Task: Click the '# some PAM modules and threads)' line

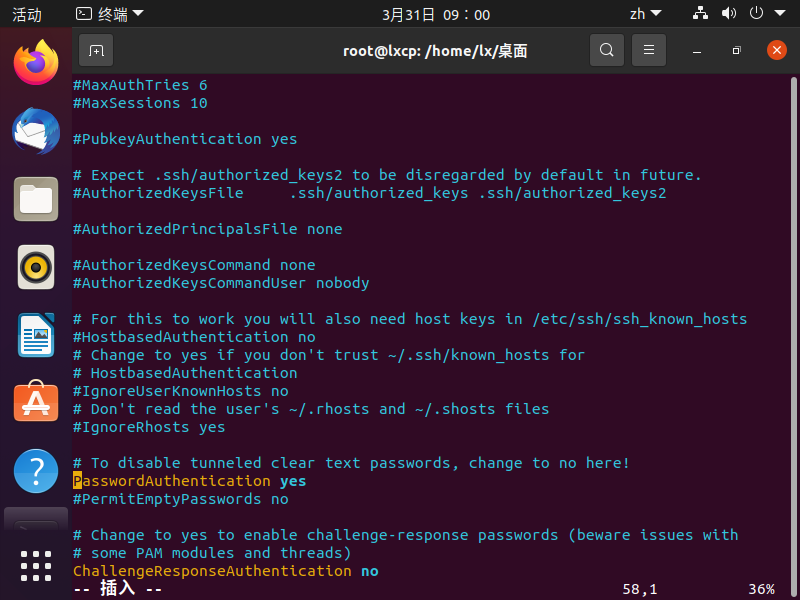Action: coord(212,553)
